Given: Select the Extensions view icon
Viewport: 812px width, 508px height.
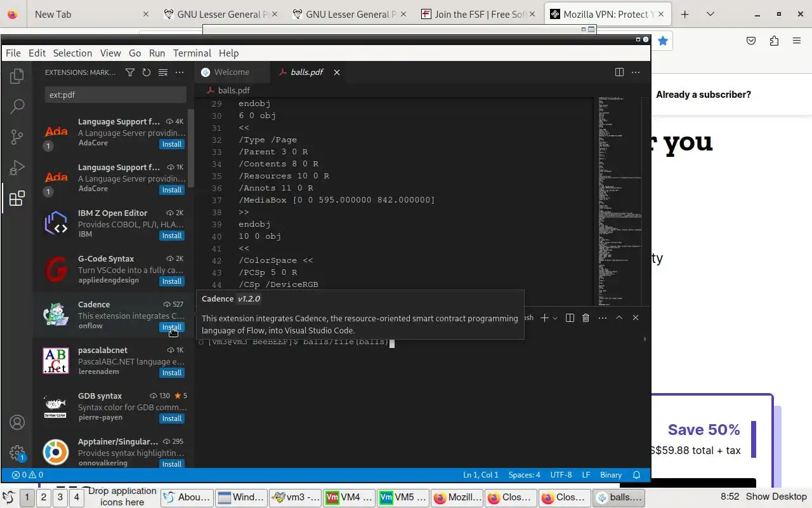Looking at the screenshot, I should pos(17,198).
